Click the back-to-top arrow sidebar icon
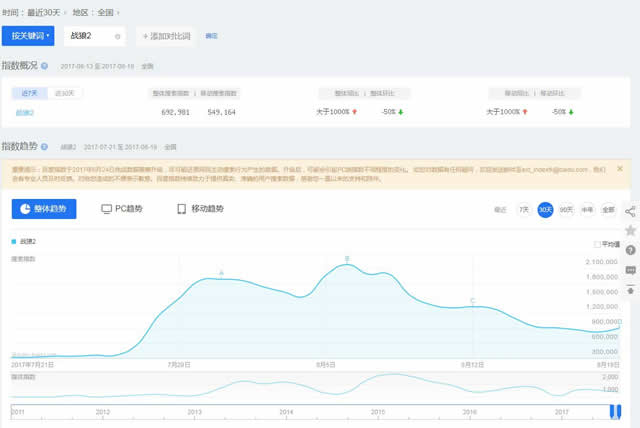Viewport: 640px width, 428px height. [x=630, y=289]
